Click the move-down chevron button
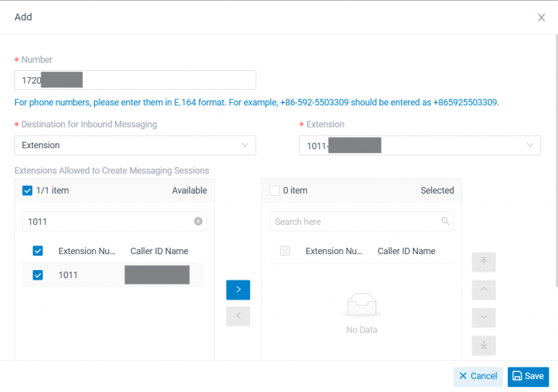 [x=484, y=318]
